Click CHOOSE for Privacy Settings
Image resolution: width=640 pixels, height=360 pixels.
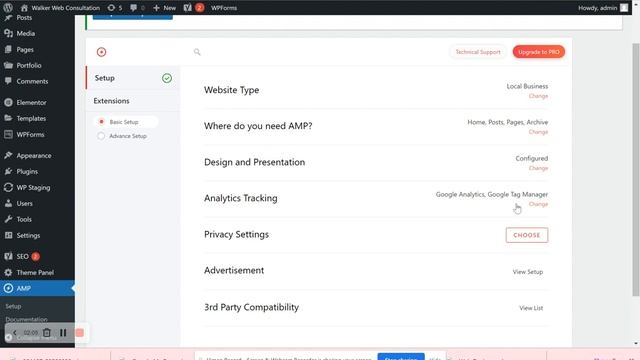pos(527,235)
